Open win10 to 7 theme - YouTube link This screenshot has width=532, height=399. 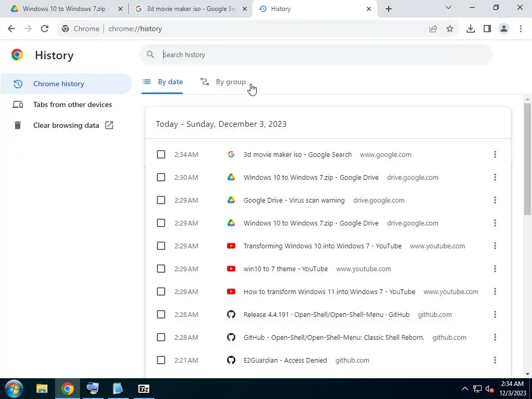tap(286, 269)
